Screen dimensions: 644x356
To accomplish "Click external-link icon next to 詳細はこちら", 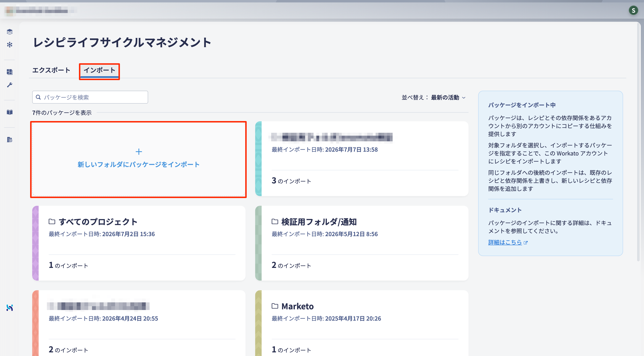I will click(x=525, y=243).
